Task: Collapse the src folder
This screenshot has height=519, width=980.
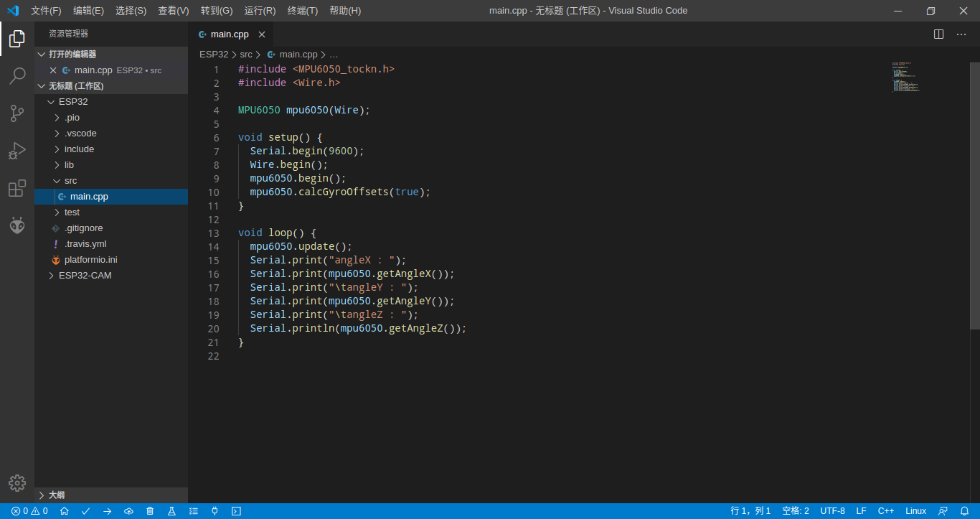Action: point(111,181)
